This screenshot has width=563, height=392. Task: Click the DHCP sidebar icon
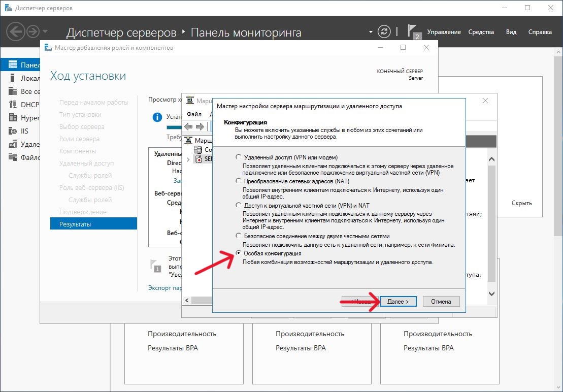[13, 105]
